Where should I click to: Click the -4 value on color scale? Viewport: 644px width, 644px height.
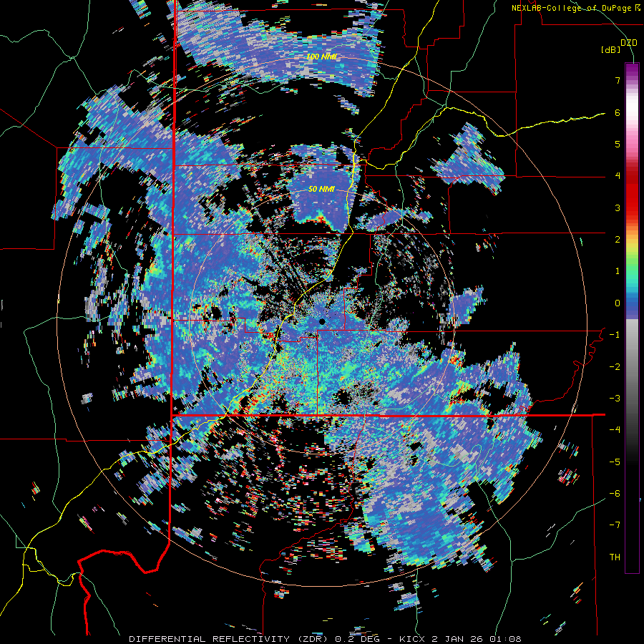(x=615, y=430)
